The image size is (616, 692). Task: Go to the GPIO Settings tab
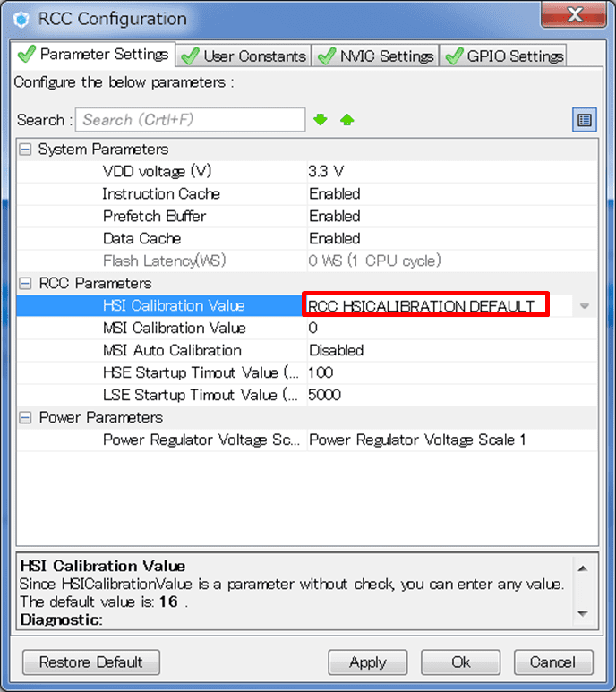[504, 56]
